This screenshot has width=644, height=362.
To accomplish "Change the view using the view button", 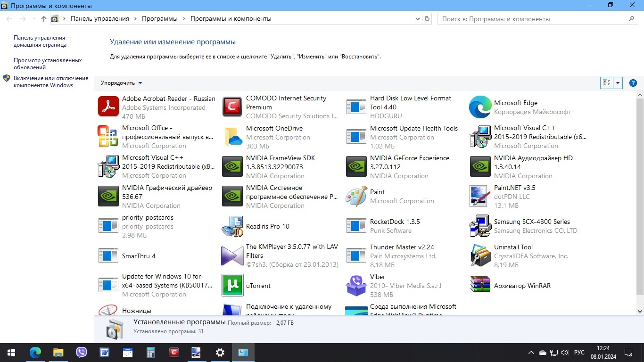I will point(607,83).
